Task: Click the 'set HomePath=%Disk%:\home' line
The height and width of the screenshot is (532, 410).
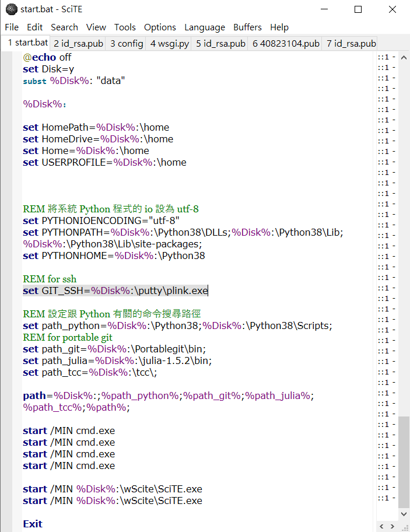Action: pyautogui.click(x=96, y=127)
